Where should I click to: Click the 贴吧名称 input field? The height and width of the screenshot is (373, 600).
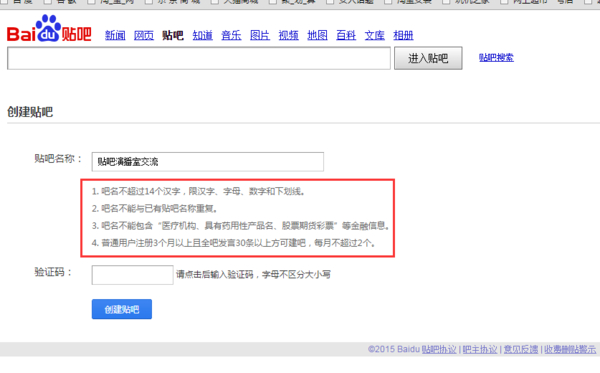208,161
